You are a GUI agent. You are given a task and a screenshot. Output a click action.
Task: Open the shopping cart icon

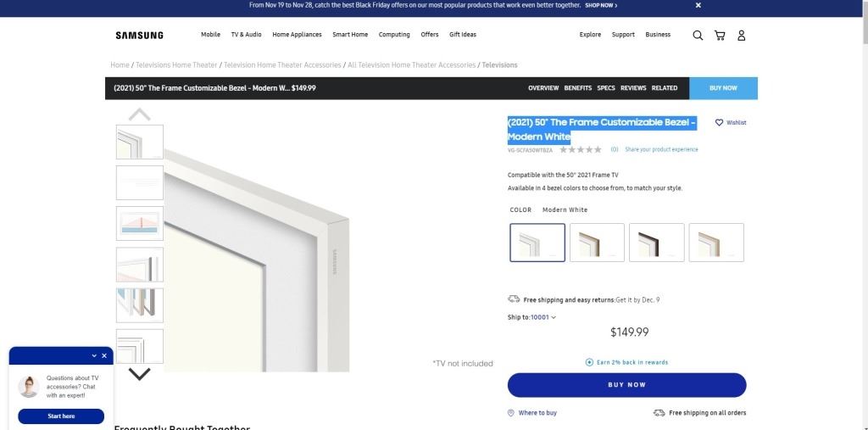point(720,36)
